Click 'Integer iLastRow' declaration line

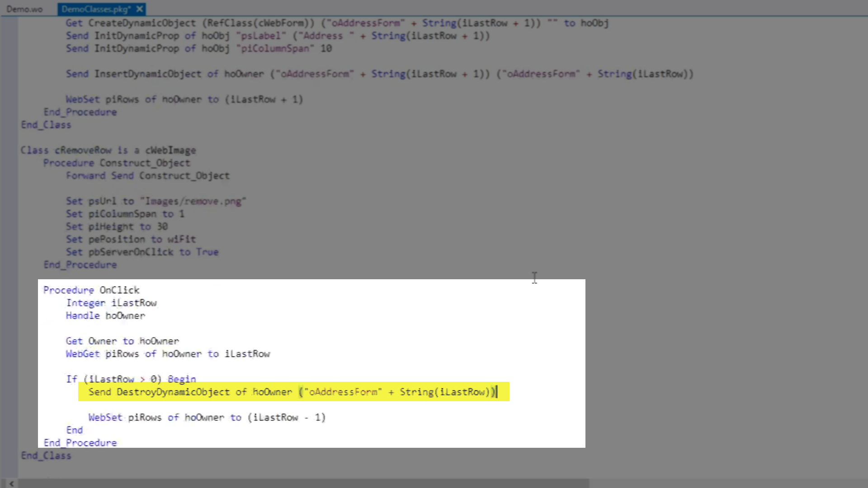coord(111,303)
